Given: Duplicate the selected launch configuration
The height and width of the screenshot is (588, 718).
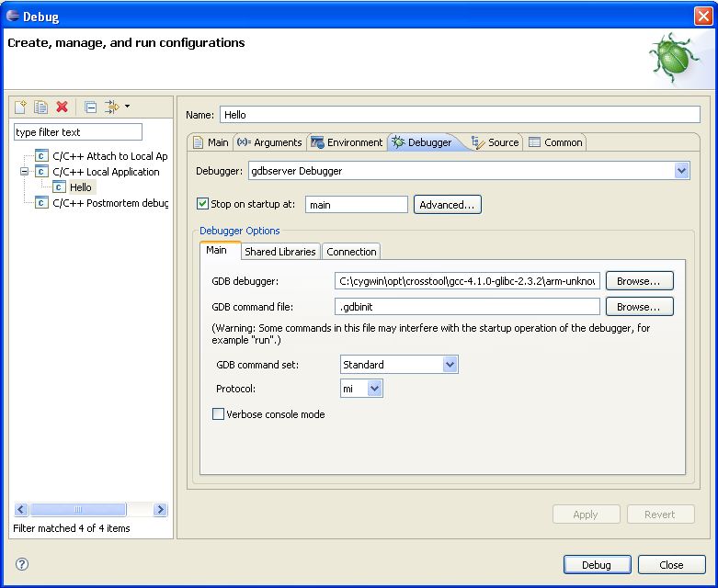Looking at the screenshot, I should (x=41, y=107).
